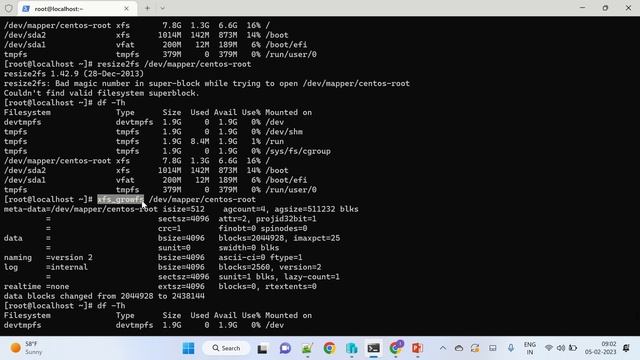Restore down the terminal window
640x360 pixels.
coord(605,8)
